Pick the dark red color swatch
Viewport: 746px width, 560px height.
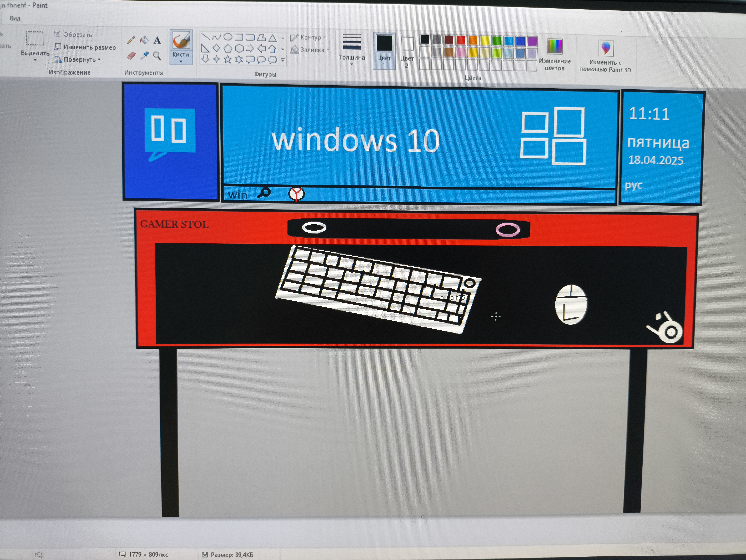pos(449,40)
